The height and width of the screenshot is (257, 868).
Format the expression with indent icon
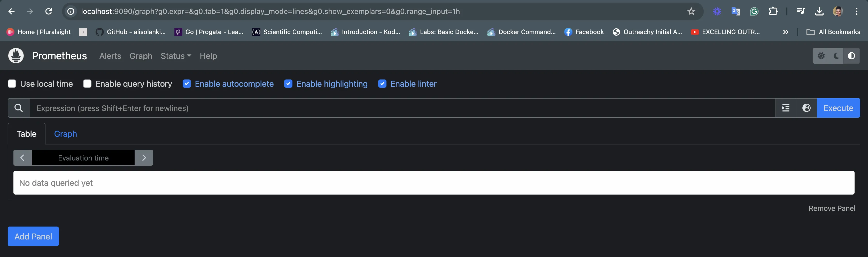786,108
